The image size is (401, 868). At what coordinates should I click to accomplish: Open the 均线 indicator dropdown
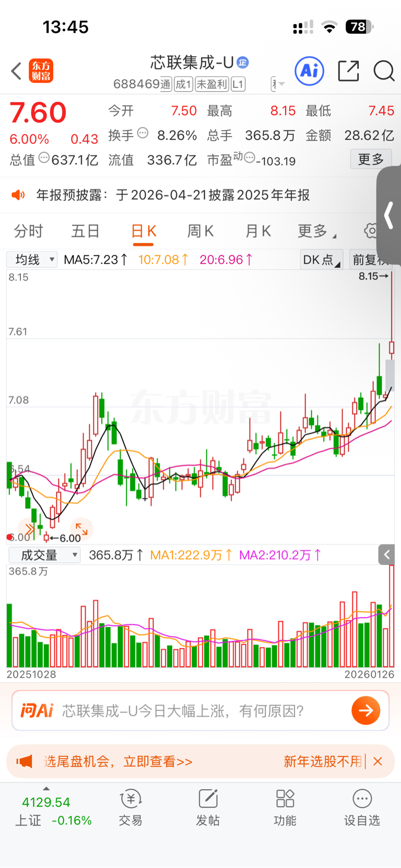[32, 259]
